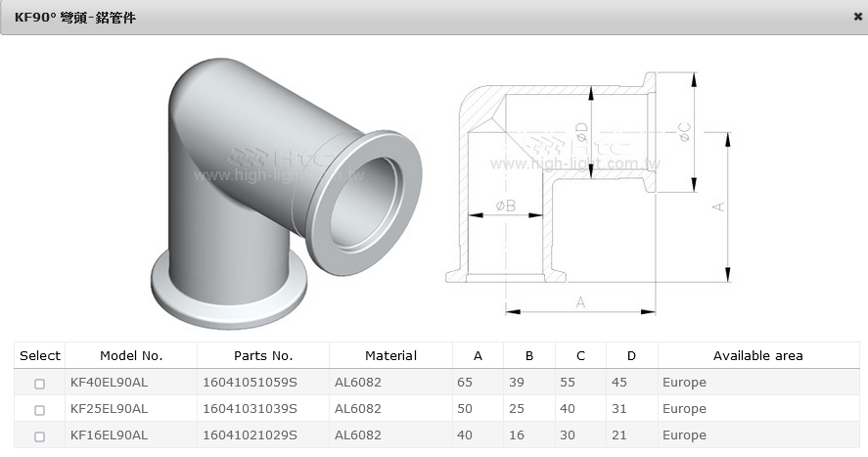Click Europe in the KF40EL90AL row
The width and height of the screenshot is (868, 457).
(684, 383)
